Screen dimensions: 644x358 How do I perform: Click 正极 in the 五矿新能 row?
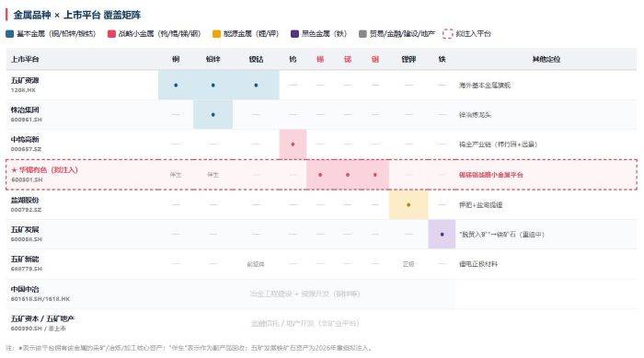[x=408, y=264]
